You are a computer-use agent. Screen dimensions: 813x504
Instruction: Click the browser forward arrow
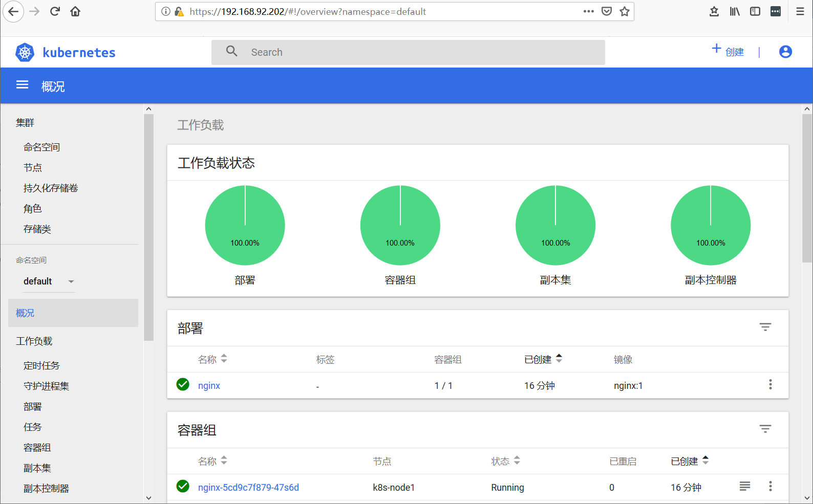pos(34,11)
